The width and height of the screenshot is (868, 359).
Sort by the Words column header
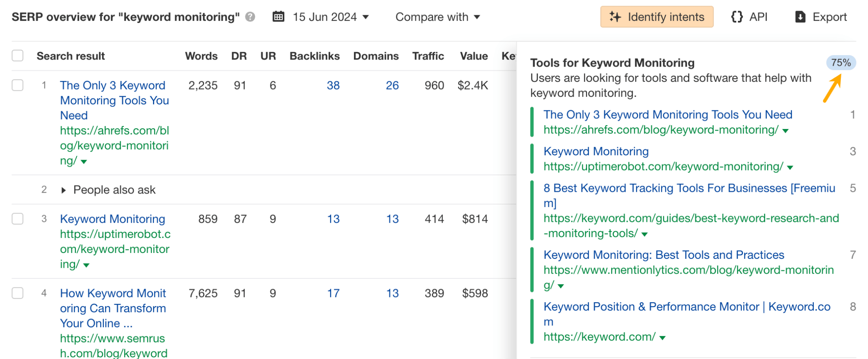(x=201, y=56)
